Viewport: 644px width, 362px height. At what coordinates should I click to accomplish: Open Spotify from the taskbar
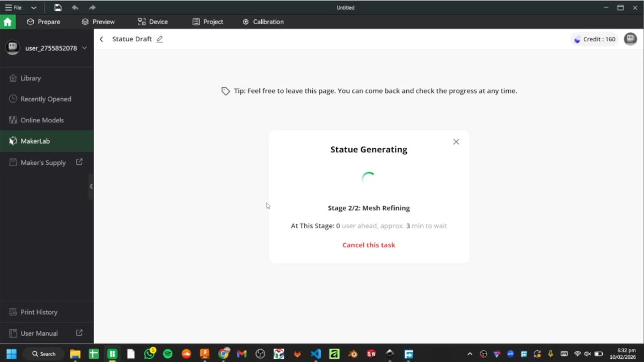[168, 353]
